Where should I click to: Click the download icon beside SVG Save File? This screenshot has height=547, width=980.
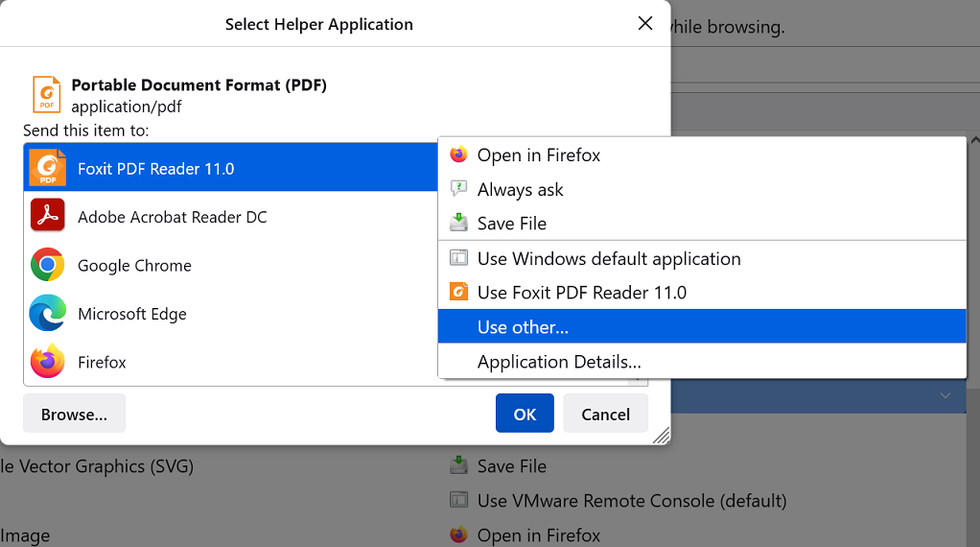click(458, 464)
